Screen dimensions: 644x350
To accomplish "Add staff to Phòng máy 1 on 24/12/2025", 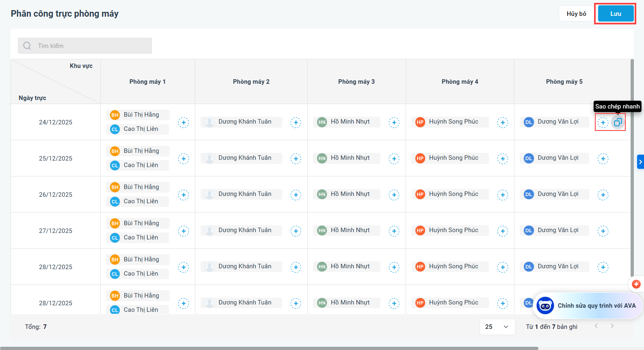I will click(184, 122).
